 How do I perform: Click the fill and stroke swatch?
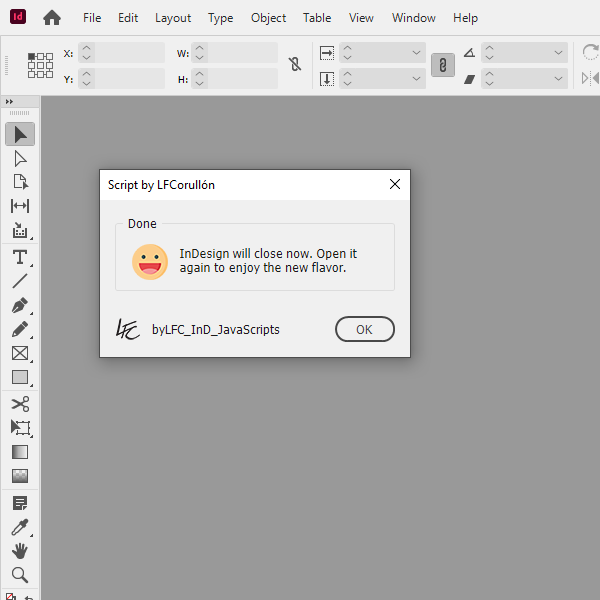[11, 596]
